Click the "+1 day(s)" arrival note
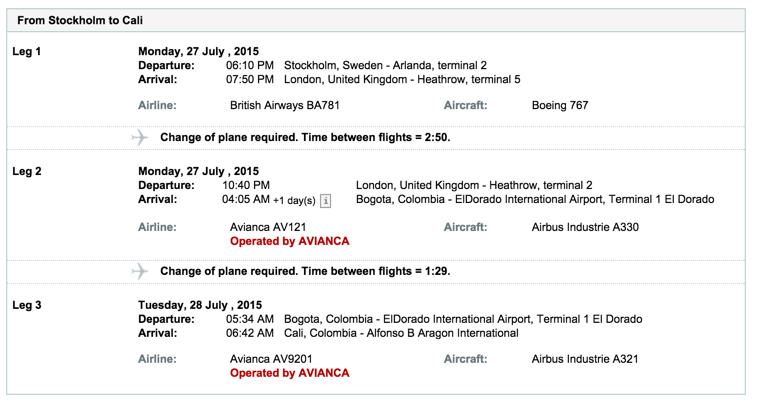 pos(294,201)
